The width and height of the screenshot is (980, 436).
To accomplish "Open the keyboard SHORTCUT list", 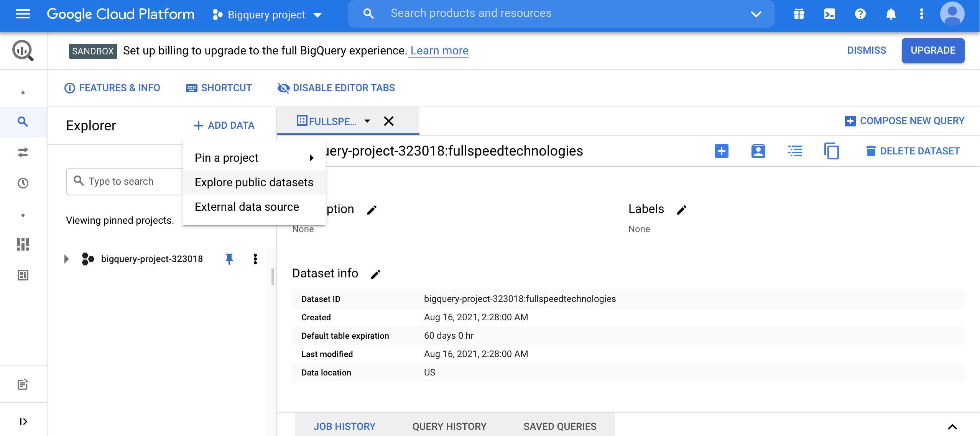I will (x=219, y=88).
